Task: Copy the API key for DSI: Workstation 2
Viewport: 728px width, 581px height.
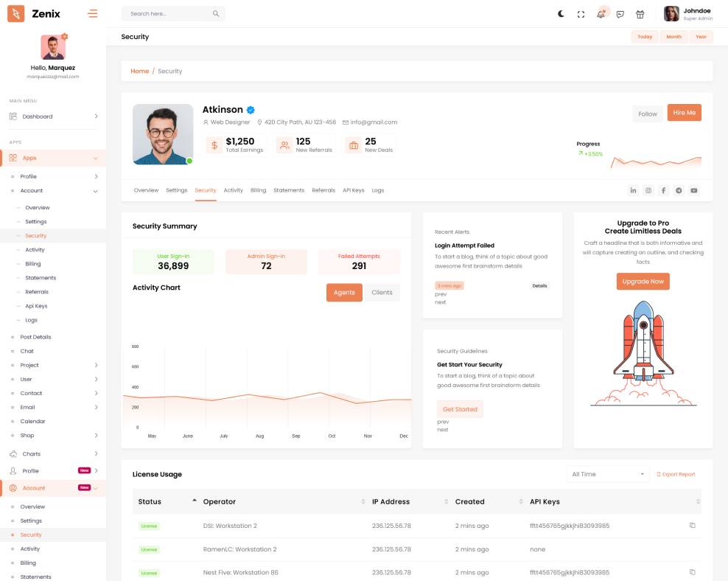Action: point(692,526)
